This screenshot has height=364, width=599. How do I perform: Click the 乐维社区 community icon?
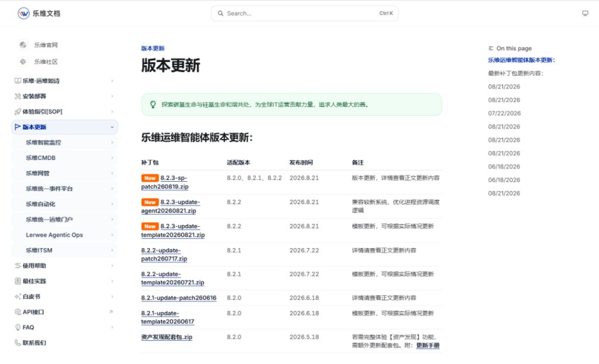[x=23, y=61]
